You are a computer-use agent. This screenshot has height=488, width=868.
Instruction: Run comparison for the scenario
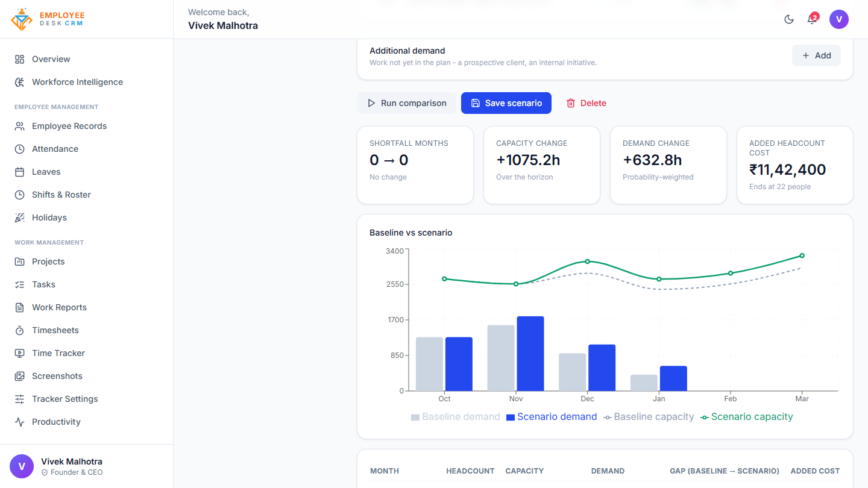click(407, 103)
